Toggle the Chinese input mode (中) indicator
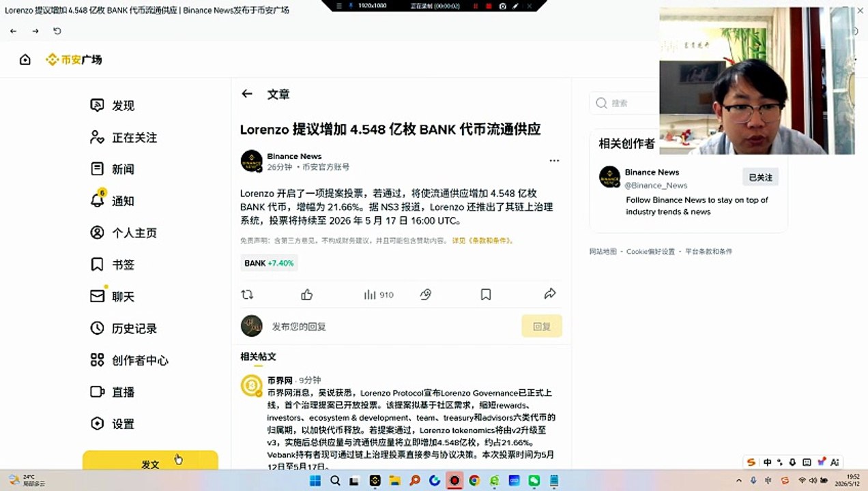The image size is (868, 491). point(767,462)
